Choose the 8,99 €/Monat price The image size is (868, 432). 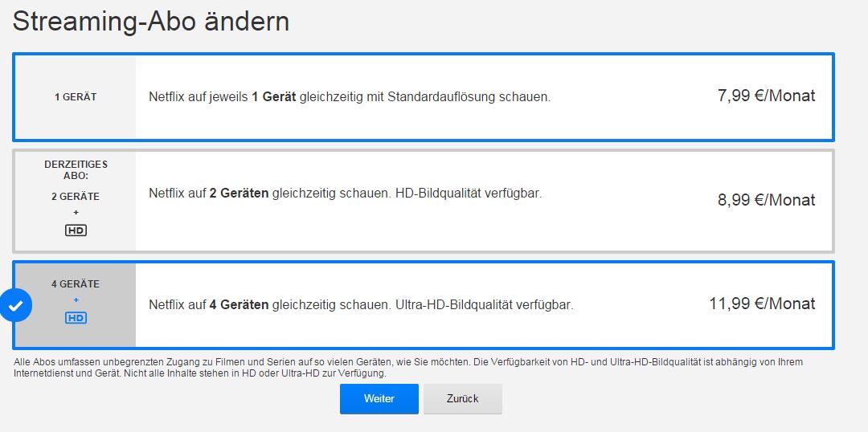766,200
